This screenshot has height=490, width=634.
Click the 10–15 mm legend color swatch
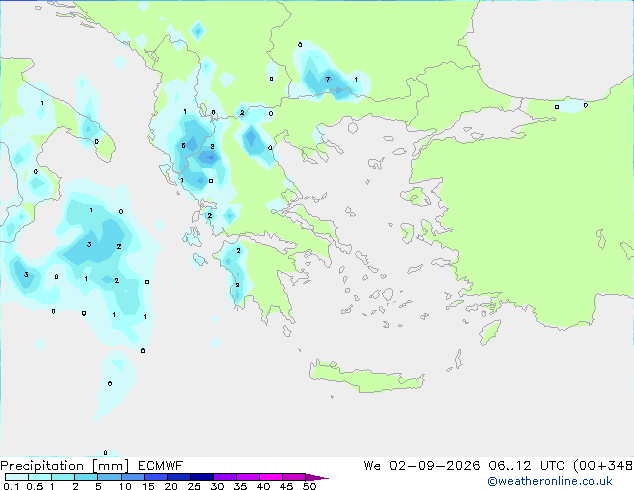tap(133, 477)
